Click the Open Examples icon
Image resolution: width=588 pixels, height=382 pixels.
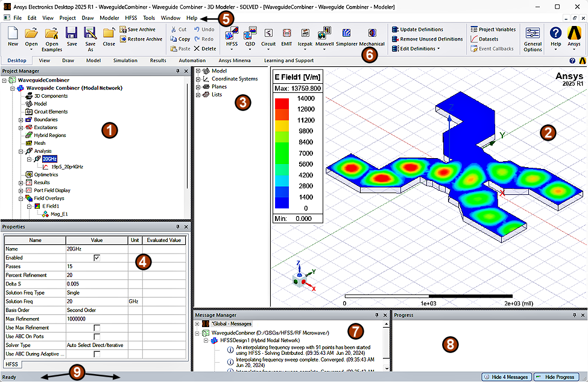tap(52, 39)
